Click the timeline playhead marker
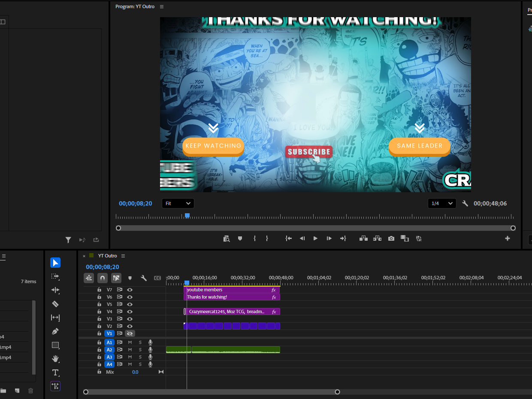Image resolution: width=532 pixels, height=399 pixels. pos(187,282)
